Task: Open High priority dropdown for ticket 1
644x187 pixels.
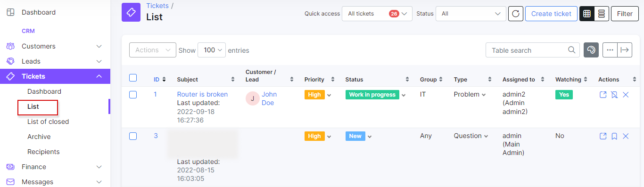Action: pos(329,95)
